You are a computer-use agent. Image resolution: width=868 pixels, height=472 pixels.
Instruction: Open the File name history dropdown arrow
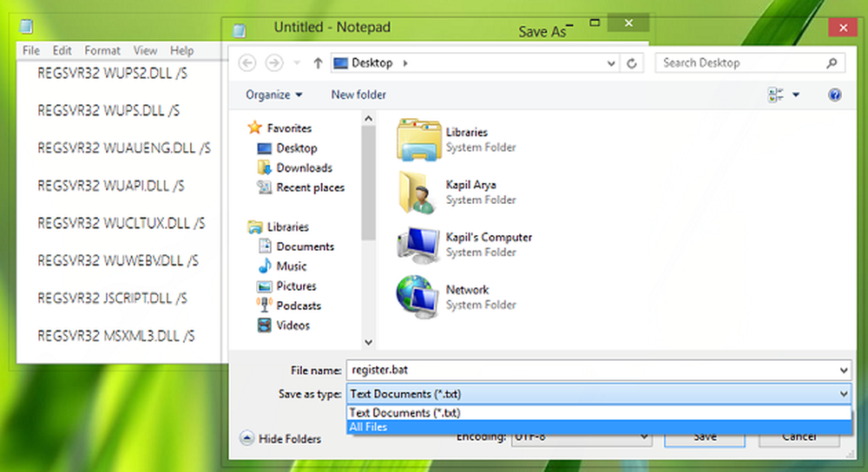point(845,370)
